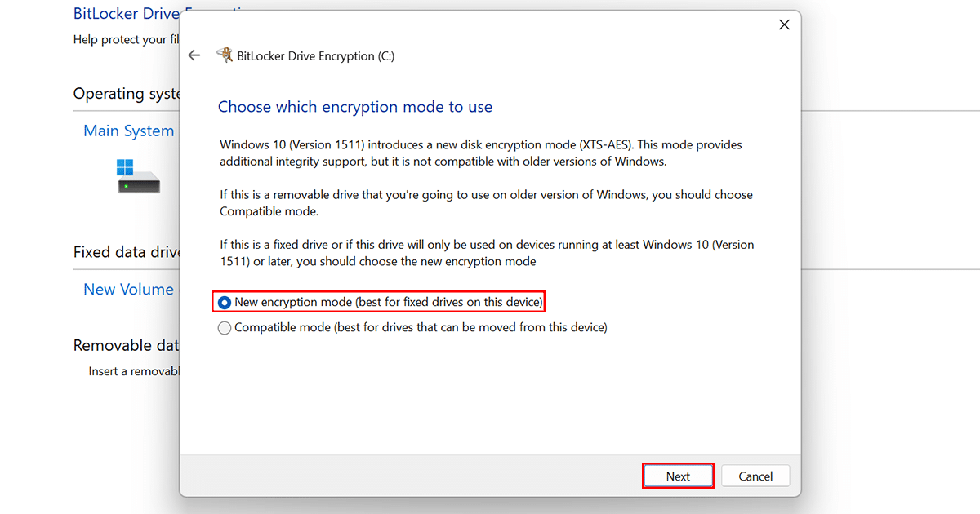Click the Insert a removable drive message
The width and height of the screenshot is (980, 514).
(x=133, y=370)
